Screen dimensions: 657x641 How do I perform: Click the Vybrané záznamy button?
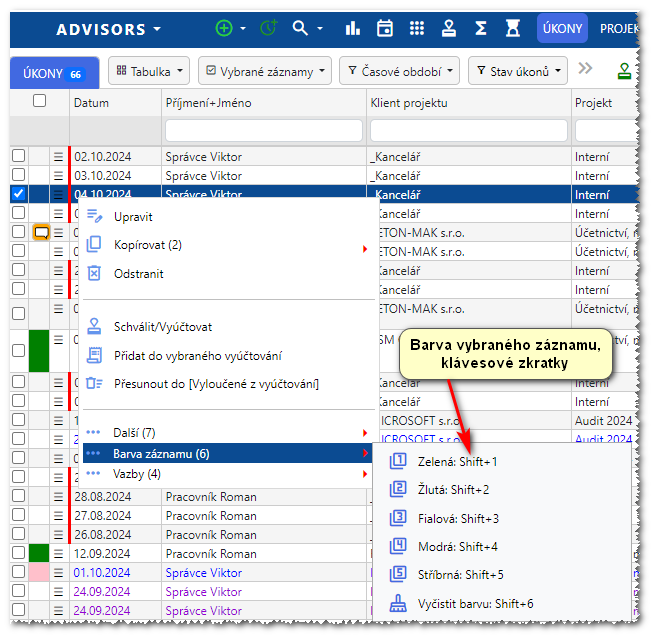[x=264, y=71]
